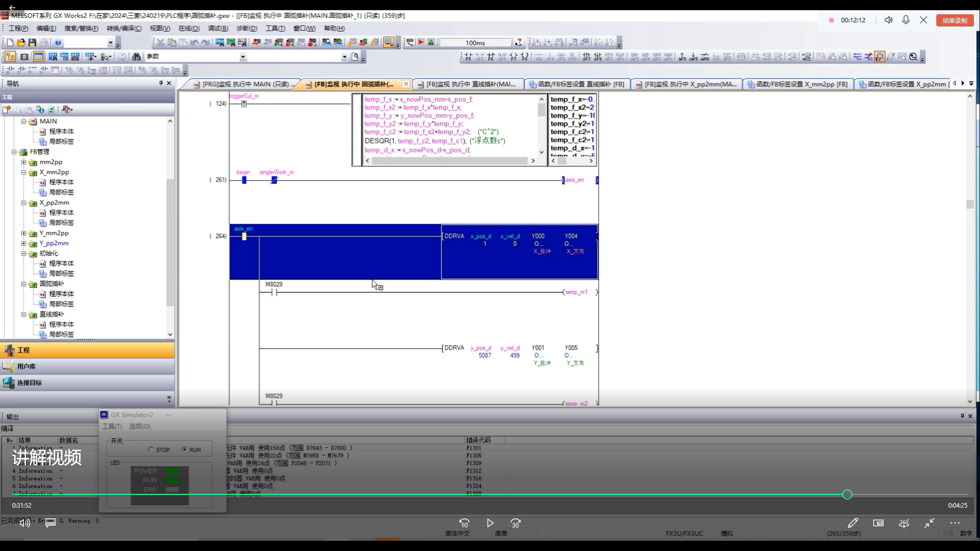Collapse the 圆弧插补 folder node
This screenshot has height=551, width=980.
click(23, 284)
